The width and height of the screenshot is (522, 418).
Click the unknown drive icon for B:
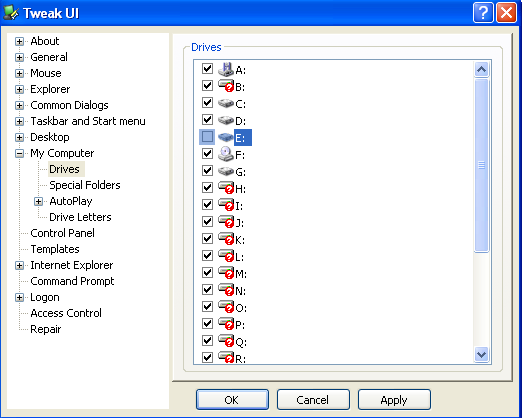coord(226,86)
